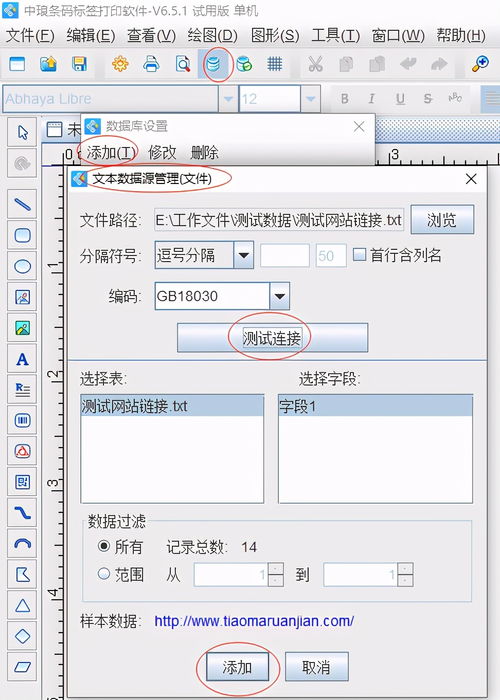Select the line drawing tool

(22, 204)
